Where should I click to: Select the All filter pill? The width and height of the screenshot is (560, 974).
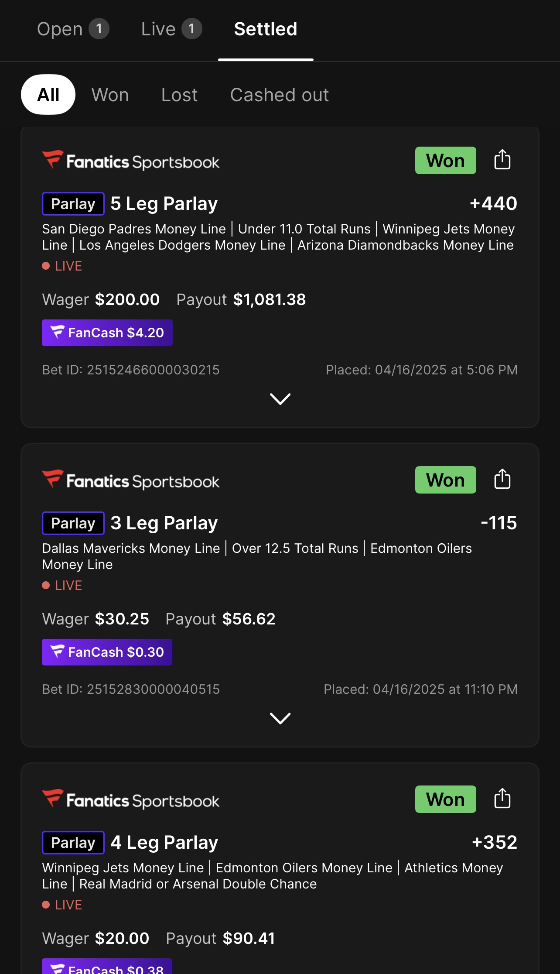48,95
